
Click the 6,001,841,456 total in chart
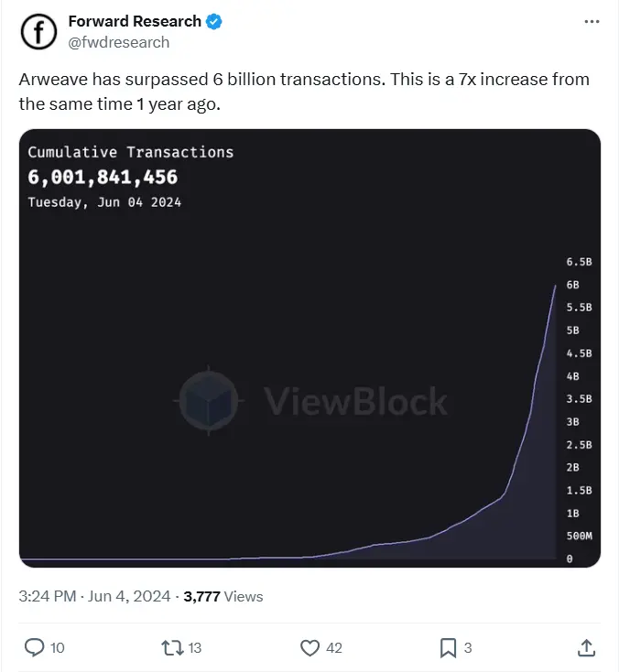(x=103, y=177)
